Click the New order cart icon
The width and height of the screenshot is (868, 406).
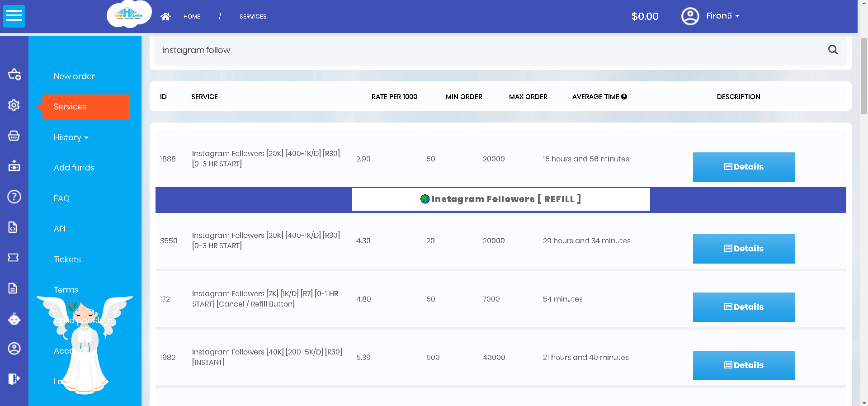click(x=14, y=74)
